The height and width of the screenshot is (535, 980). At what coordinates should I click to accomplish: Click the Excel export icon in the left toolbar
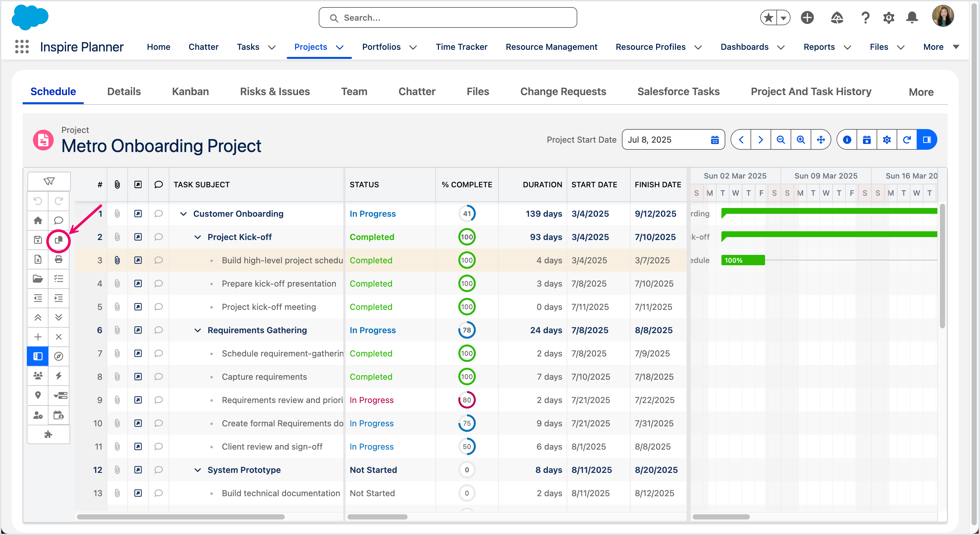point(38,259)
